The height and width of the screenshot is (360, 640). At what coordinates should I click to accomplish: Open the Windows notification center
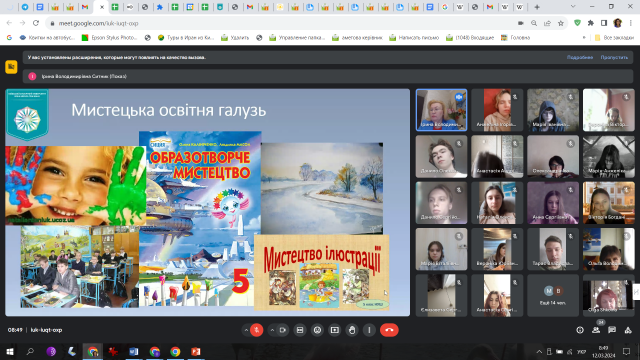627,351
